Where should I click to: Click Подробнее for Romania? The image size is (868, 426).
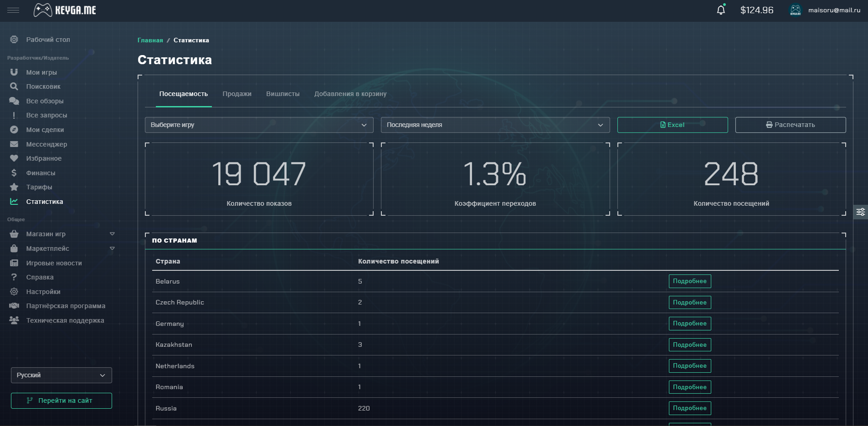[690, 387]
